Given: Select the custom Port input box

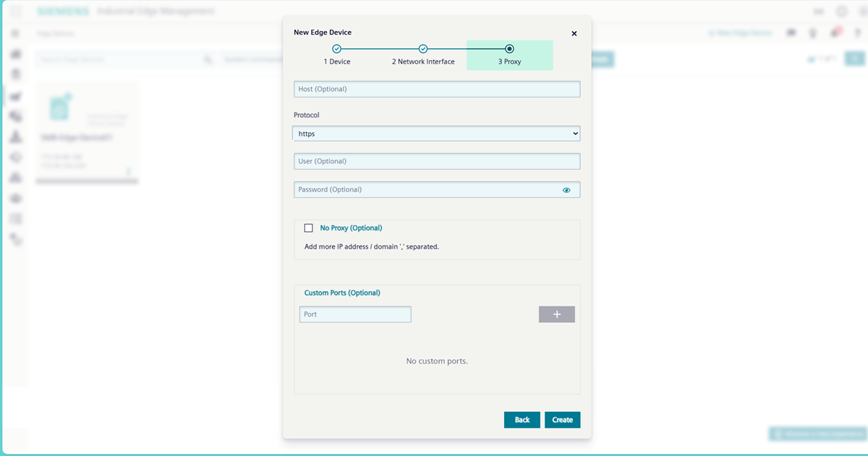Looking at the screenshot, I should point(354,314).
